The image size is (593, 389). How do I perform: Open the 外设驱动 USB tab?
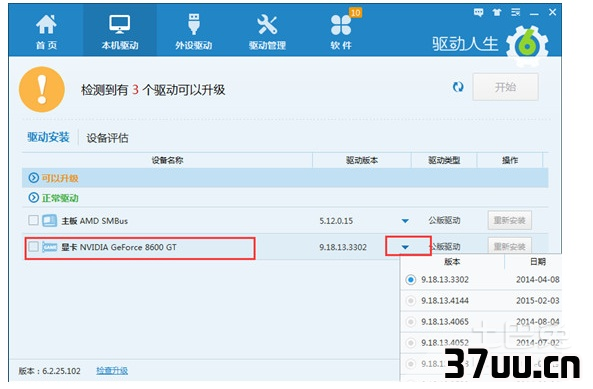pos(193,31)
